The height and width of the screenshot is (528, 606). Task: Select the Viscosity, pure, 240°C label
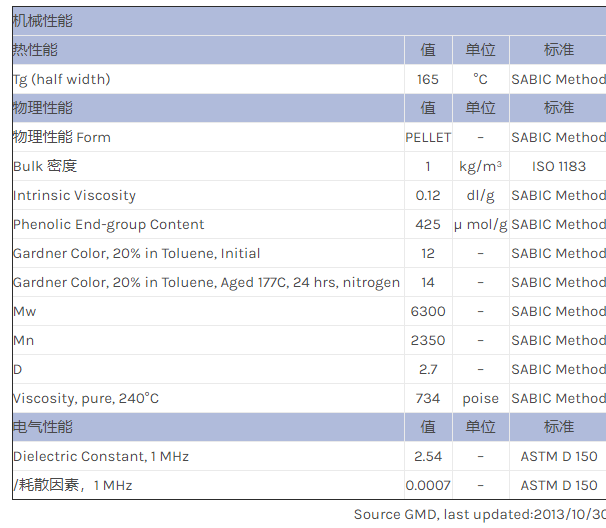pyautogui.click(x=86, y=398)
